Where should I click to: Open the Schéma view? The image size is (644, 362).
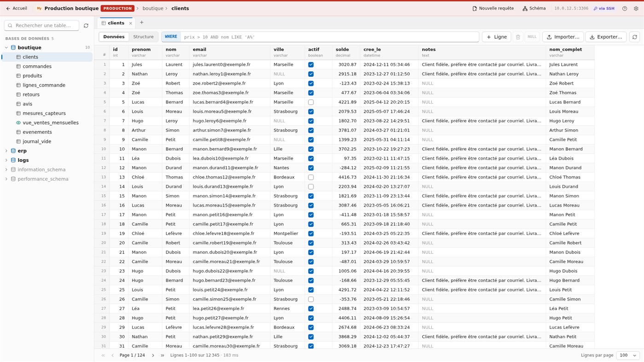(x=534, y=8)
